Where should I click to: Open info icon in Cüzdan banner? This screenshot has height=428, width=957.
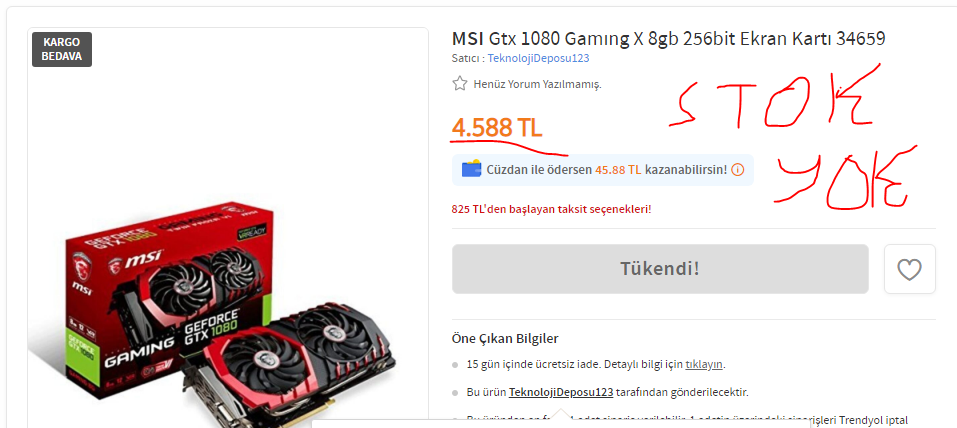(x=737, y=170)
